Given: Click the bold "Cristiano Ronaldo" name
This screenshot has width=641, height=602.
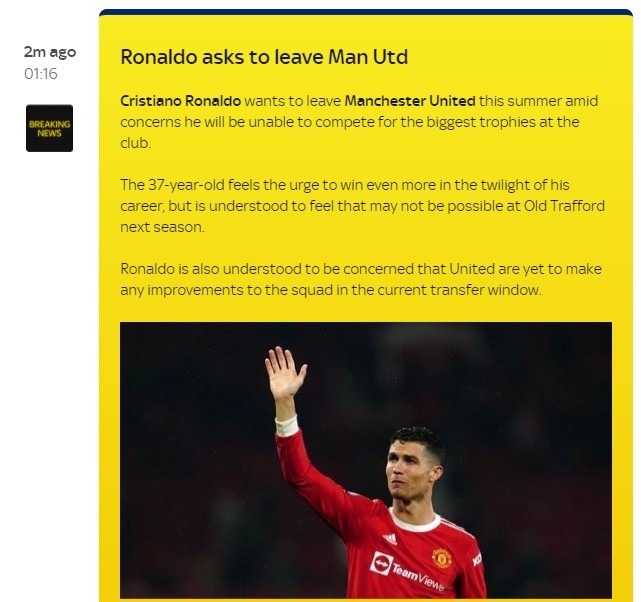Looking at the screenshot, I should 181,101.
